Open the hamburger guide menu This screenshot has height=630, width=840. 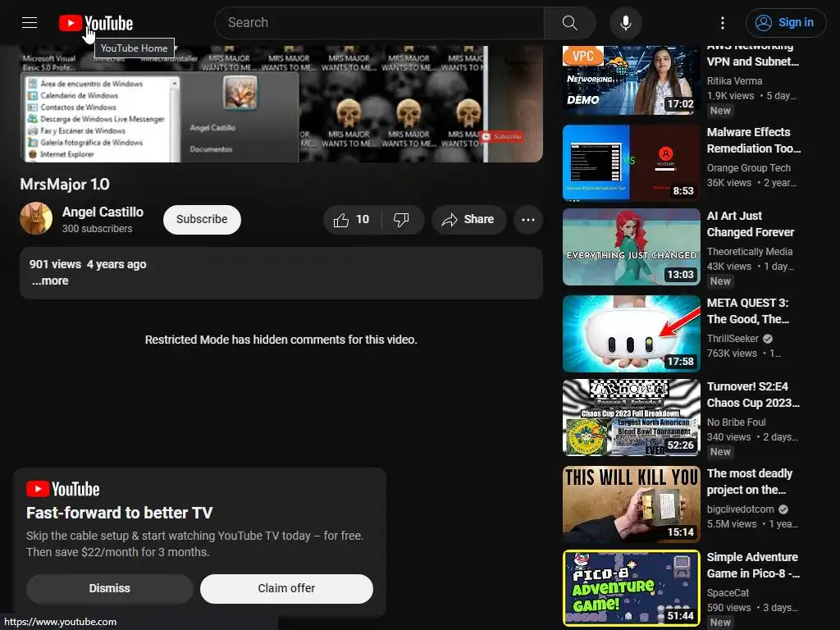[30, 22]
